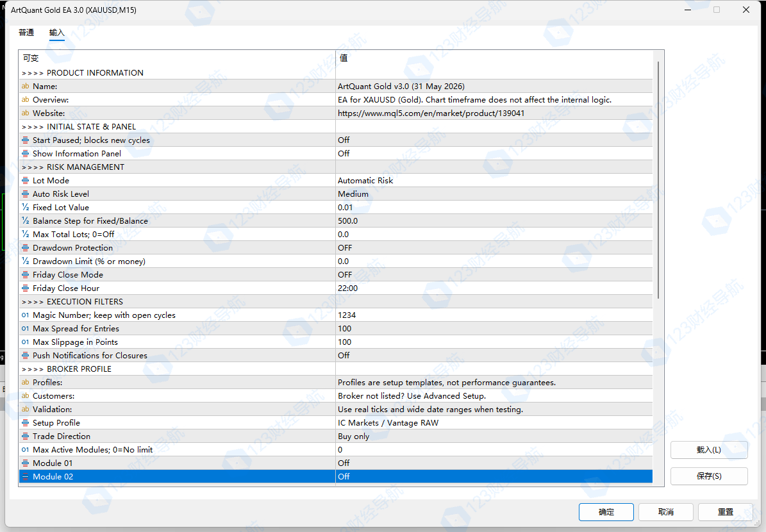This screenshot has width=766, height=532.
Task: Select the >>>> RISK MANAGEMENT section row
Action: (x=336, y=167)
